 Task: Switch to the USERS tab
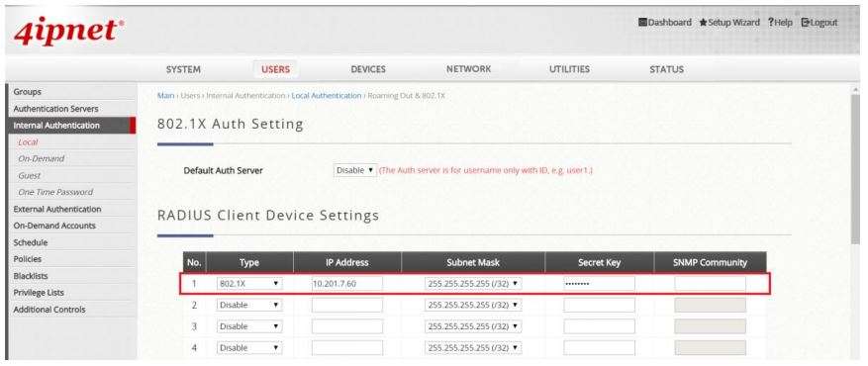click(276, 69)
